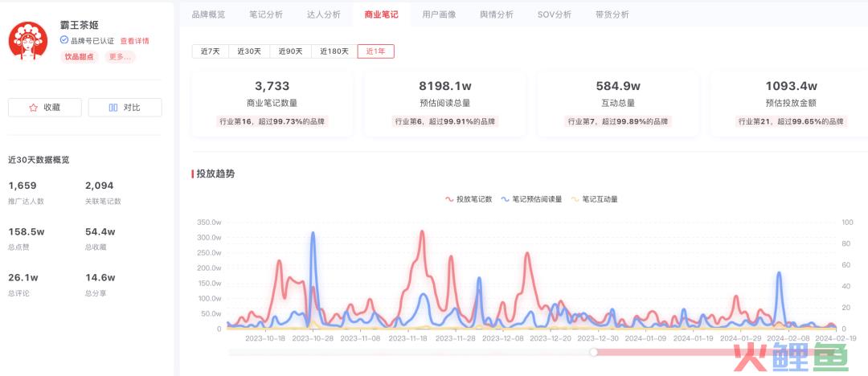Screen dimensions: 868x376
Task: Click the compare icon in 对比 button
Action: (x=113, y=108)
